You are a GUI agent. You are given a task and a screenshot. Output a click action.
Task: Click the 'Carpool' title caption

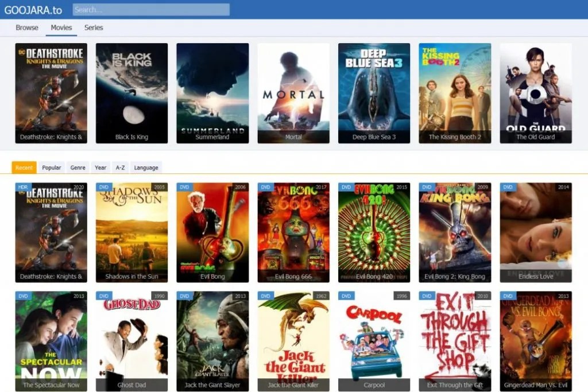374,385
